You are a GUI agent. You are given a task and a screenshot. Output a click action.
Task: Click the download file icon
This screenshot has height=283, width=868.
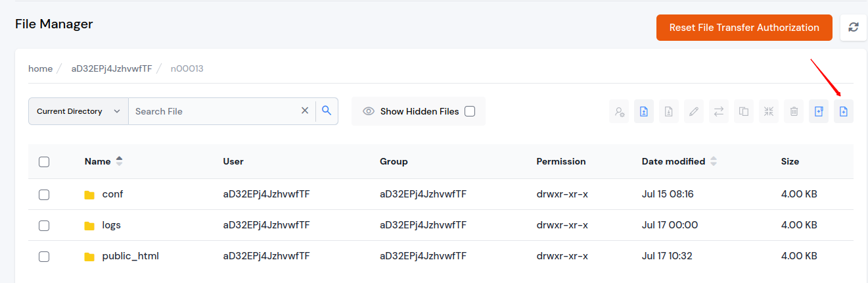click(x=669, y=112)
